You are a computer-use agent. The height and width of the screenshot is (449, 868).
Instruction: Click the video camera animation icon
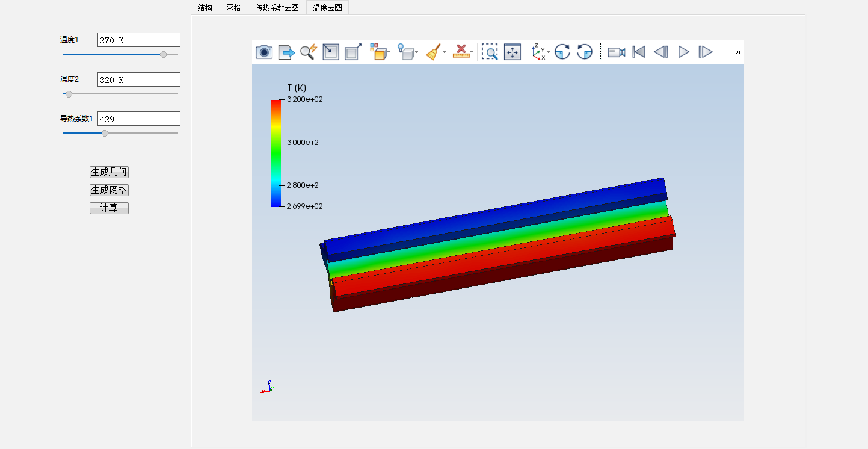617,52
